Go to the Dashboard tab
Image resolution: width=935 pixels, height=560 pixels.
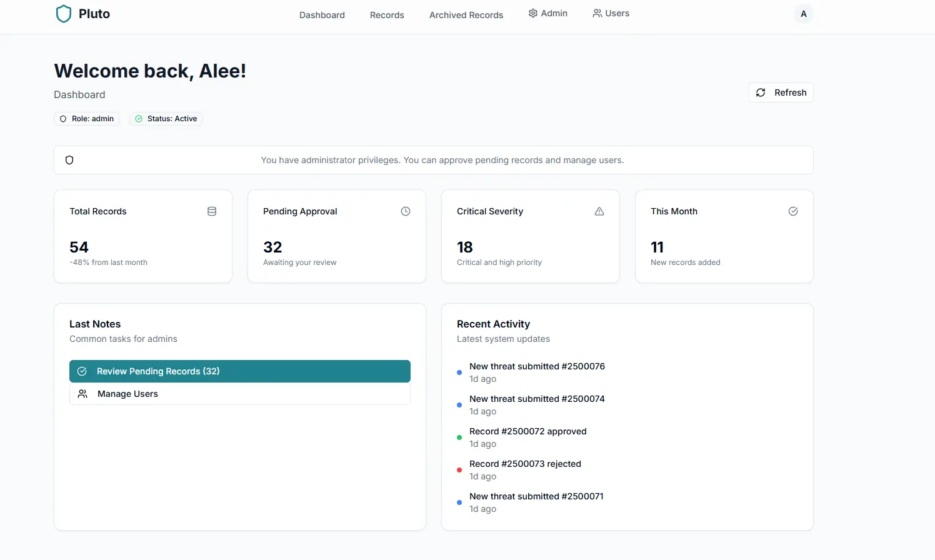[322, 14]
